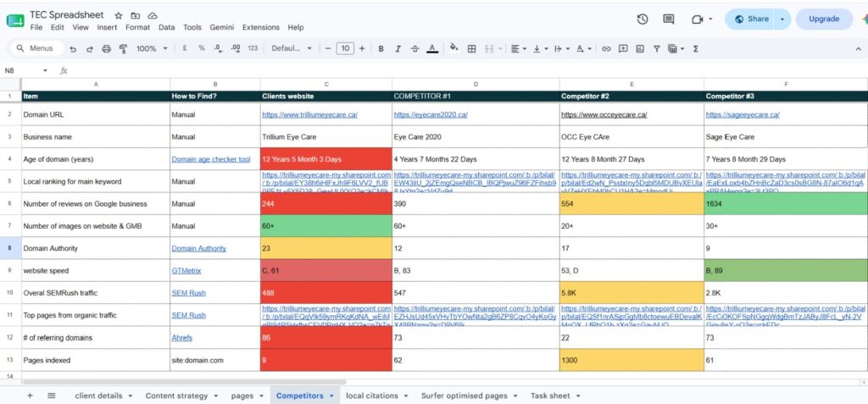The image size is (868, 404).
Task: Click the horizontal scrollbar below the sheet
Action: (184, 382)
